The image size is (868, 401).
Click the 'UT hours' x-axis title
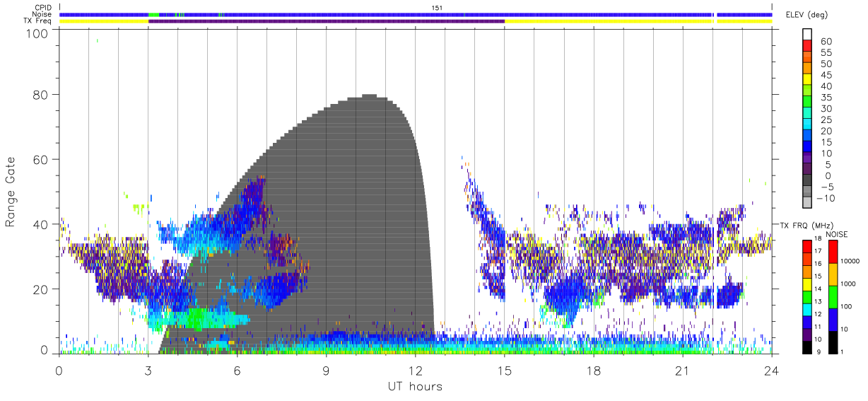[414, 386]
